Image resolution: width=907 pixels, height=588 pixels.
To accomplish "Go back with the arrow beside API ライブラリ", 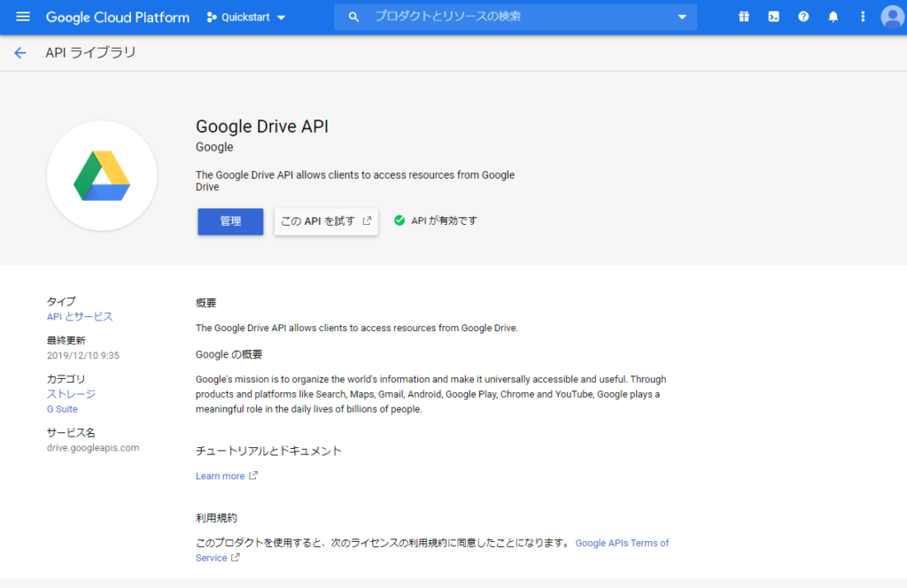I will pyautogui.click(x=20, y=53).
